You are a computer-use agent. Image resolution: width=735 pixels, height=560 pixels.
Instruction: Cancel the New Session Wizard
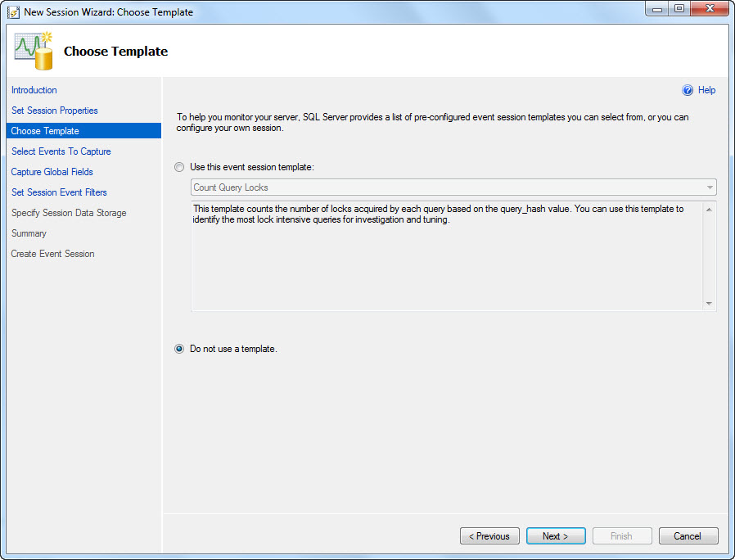pyautogui.click(x=688, y=535)
